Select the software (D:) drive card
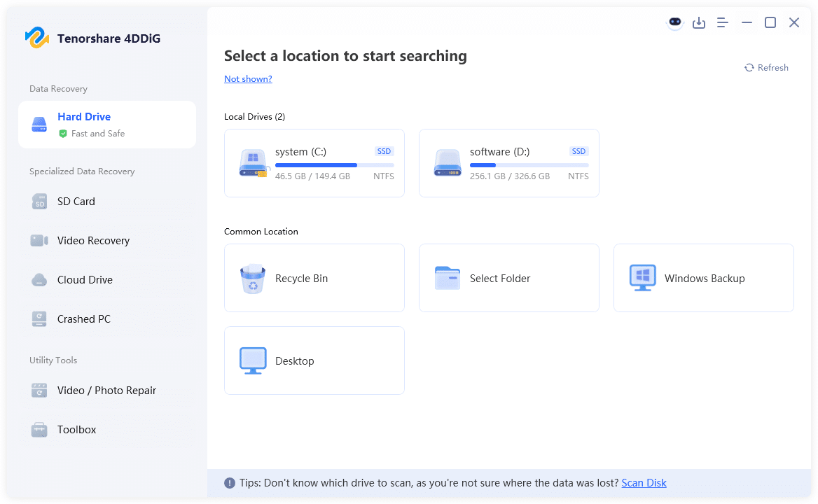 click(509, 163)
